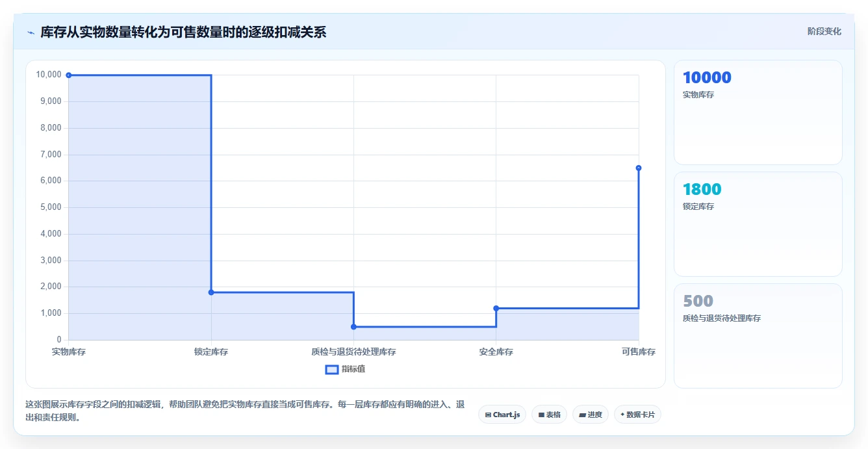Click the 安全库存 x-axis label
The height and width of the screenshot is (449, 868).
[496, 352]
